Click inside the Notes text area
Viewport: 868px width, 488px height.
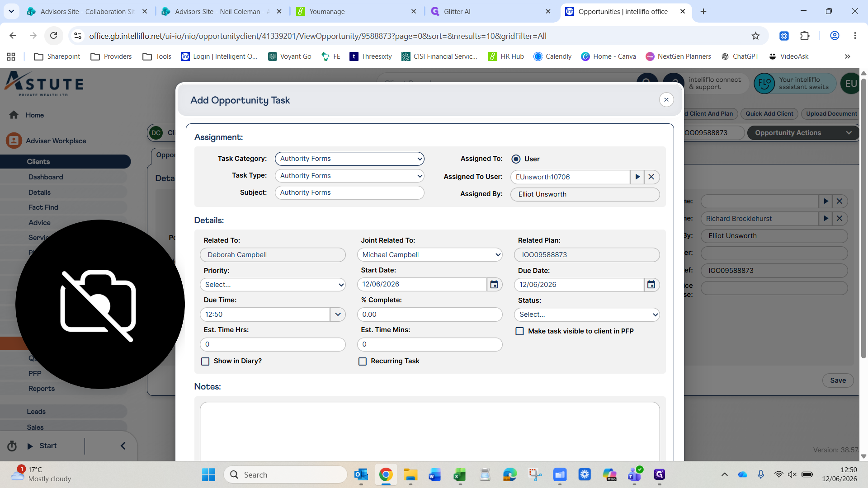[x=430, y=432]
